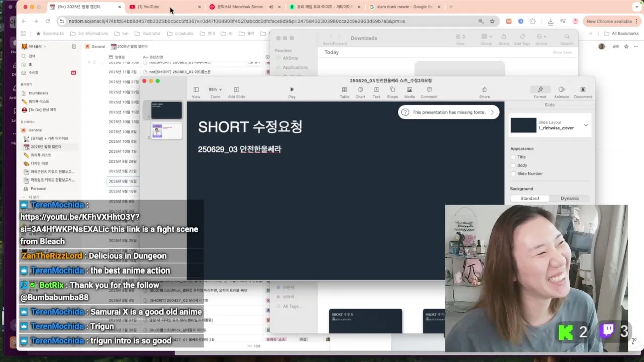Open the 99% Zoom dropdown in Keynote

215,89
